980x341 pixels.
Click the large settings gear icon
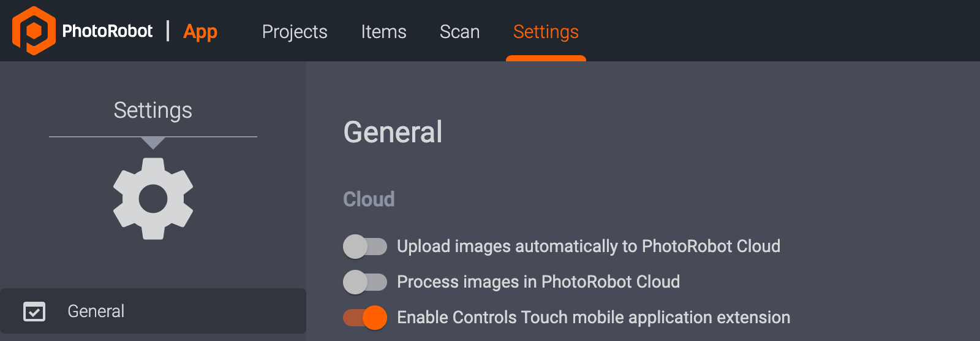point(153,199)
